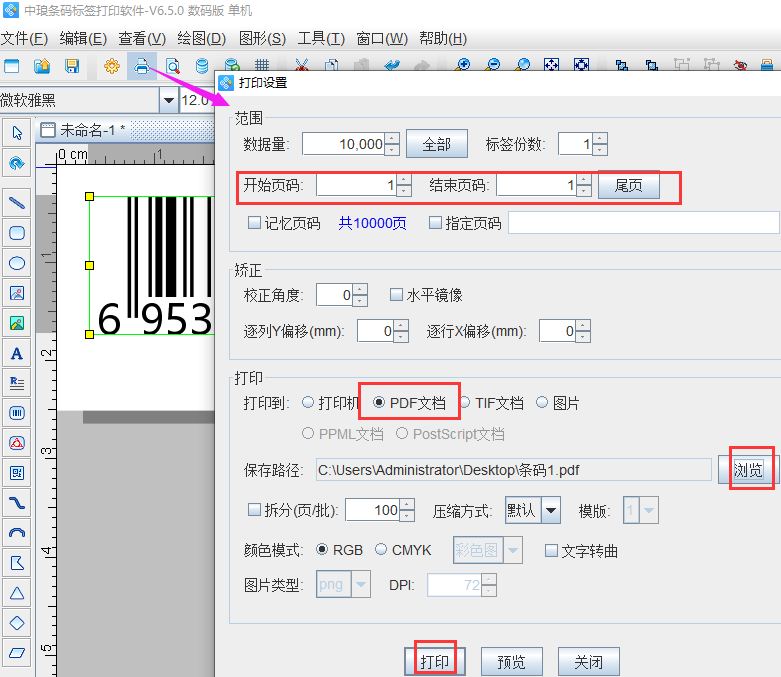The width and height of the screenshot is (781, 677).
Task: Select the TIF文档 radio button
Action: [465, 403]
